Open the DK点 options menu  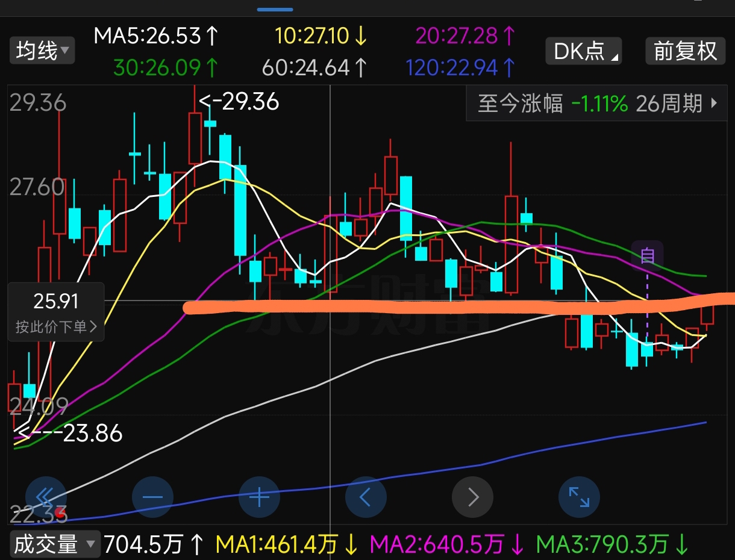(584, 51)
